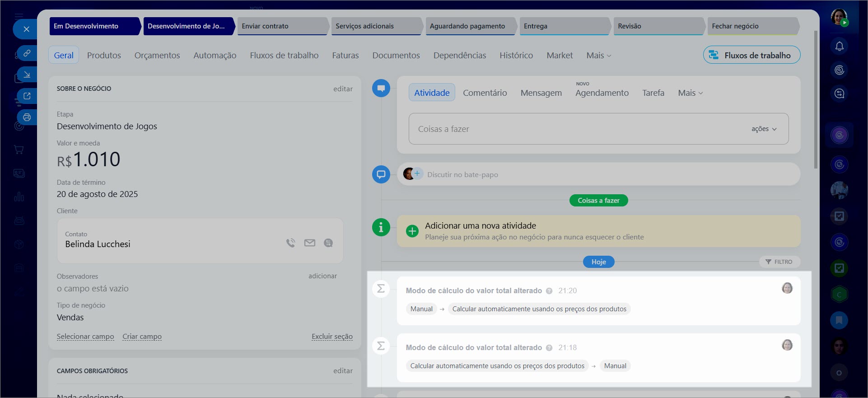Open the FILTRO timeline filter
This screenshot has width=868, height=398.
(x=779, y=262)
